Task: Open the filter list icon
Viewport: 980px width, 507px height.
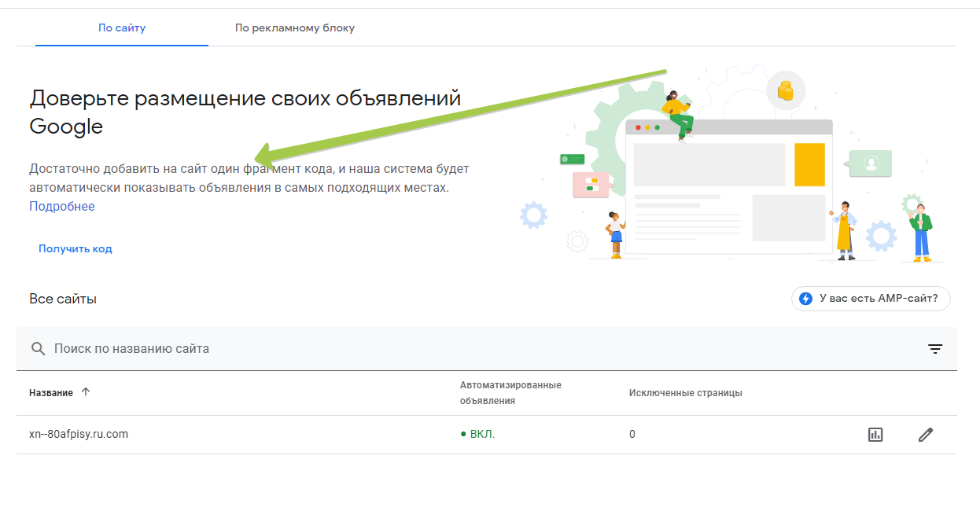Action: 935,349
